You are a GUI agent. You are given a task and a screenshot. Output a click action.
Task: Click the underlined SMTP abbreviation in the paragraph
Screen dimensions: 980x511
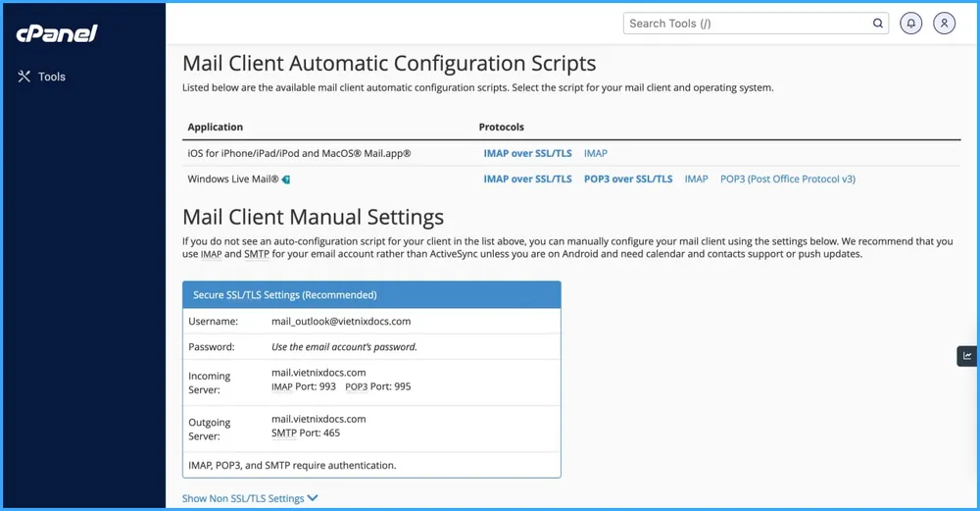pos(256,255)
